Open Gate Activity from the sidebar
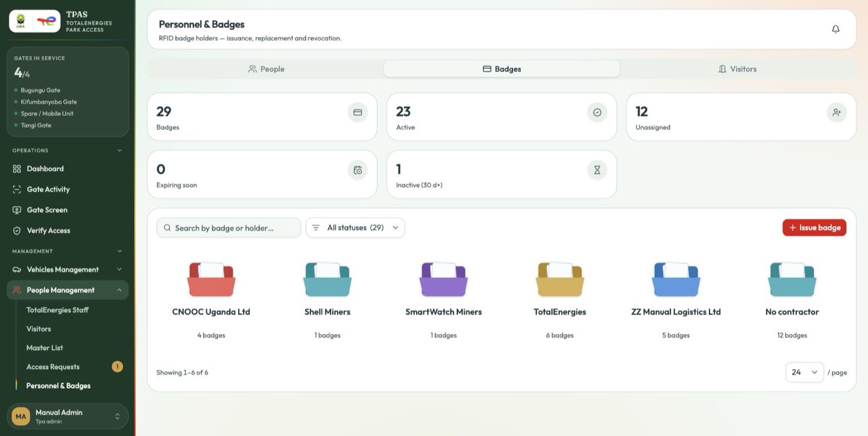The height and width of the screenshot is (436, 868). (x=68, y=189)
